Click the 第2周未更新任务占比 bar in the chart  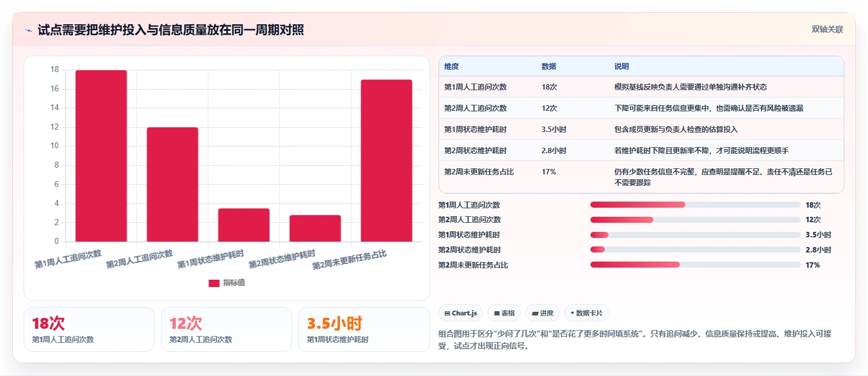pyautogui.click(x=387, y=160)
